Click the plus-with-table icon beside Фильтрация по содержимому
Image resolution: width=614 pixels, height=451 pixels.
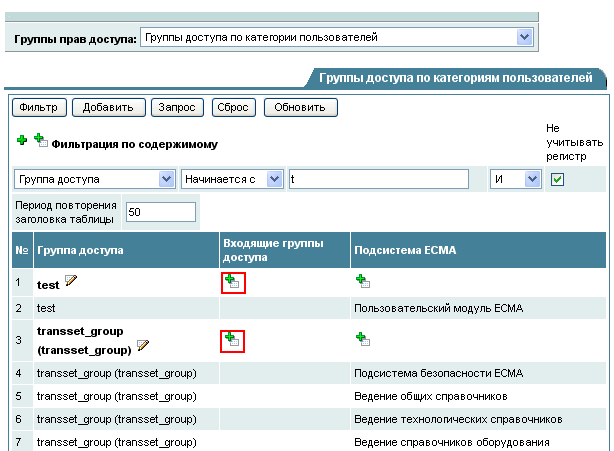tap(41, 140)
